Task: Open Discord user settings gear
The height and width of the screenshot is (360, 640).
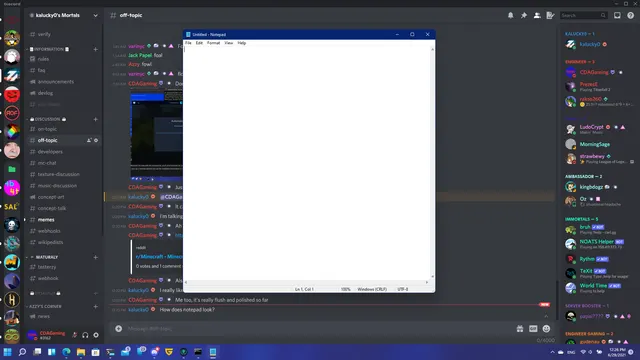Action: click(96, 335)
